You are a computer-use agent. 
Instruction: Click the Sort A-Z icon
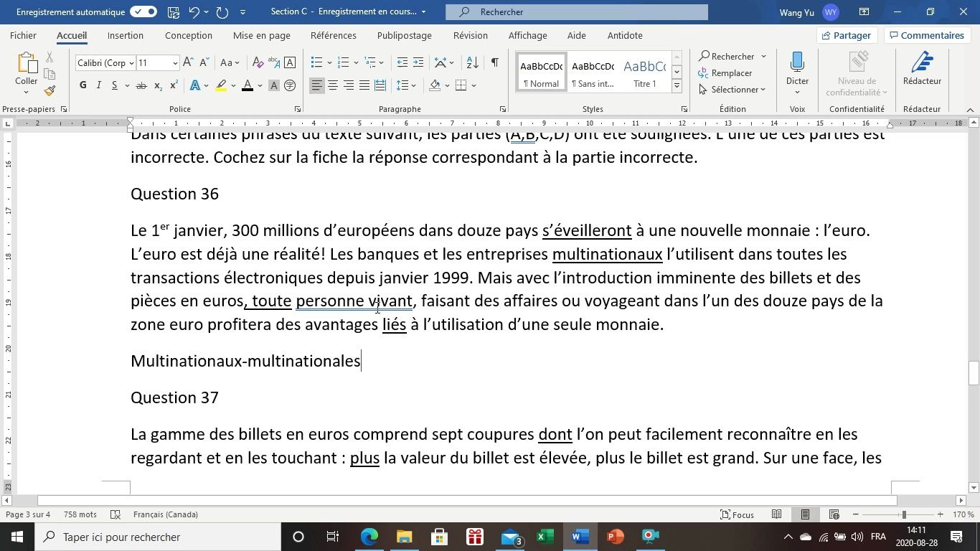(471, 63)
